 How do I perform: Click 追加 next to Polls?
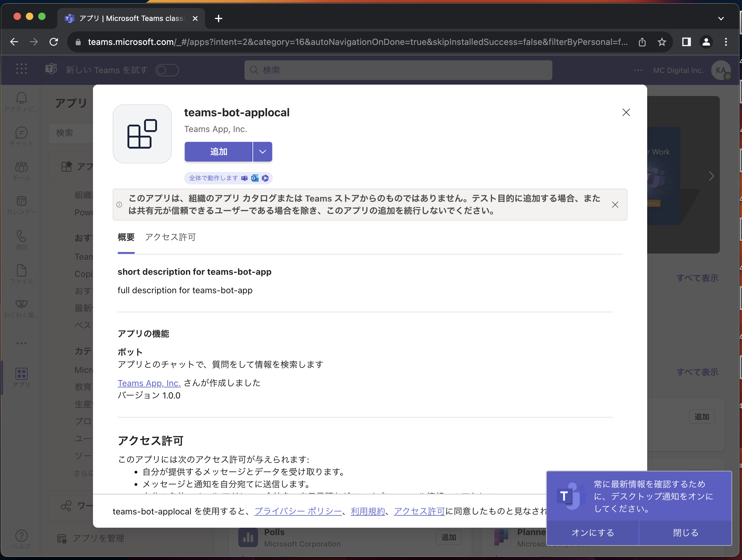point(449,537)
